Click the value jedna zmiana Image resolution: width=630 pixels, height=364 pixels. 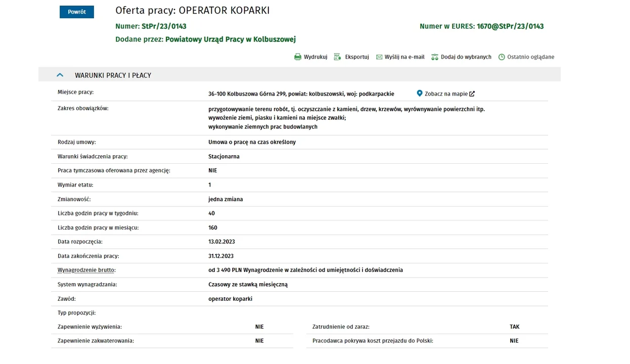(226, 199)
